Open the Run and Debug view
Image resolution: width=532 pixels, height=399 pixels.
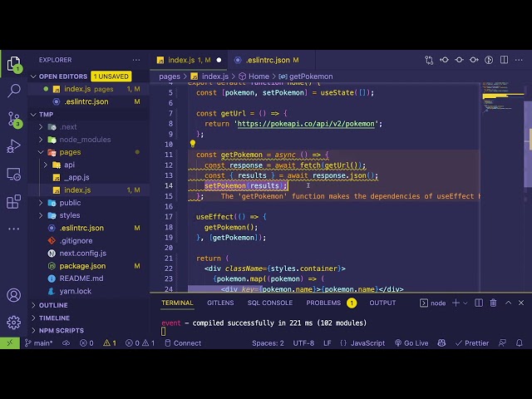[x=13, y=146]
